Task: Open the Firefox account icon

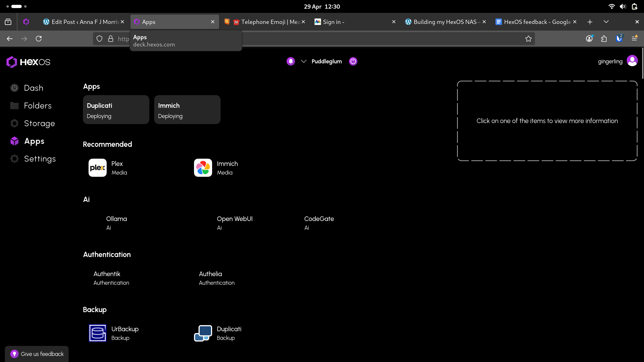Action: (x=589, y=38)
